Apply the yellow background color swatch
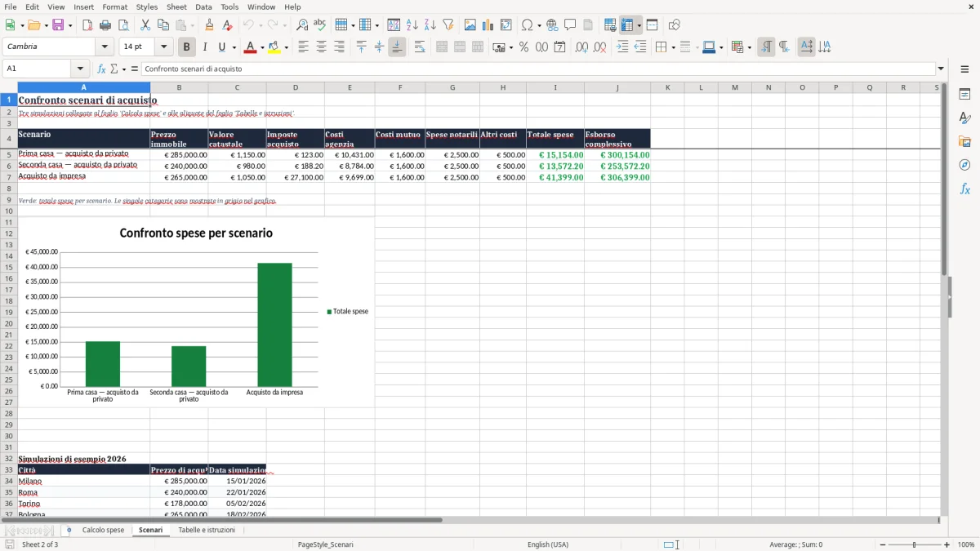 point(274,47)
